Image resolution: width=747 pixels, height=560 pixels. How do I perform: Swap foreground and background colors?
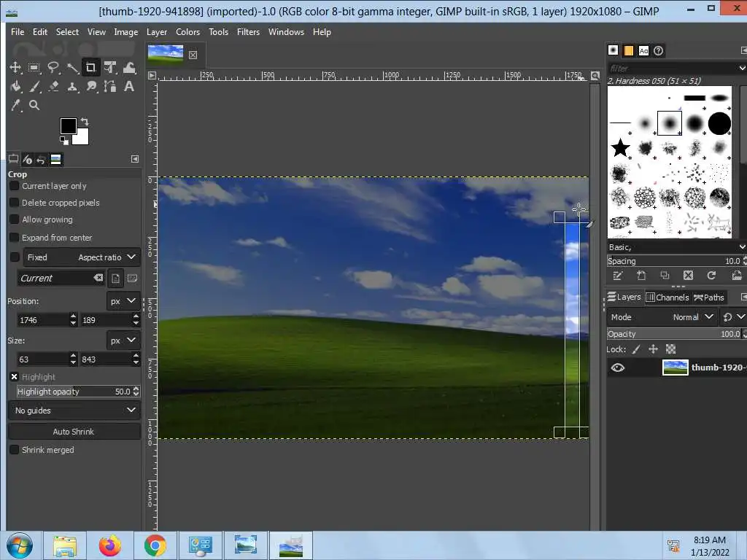85,122
